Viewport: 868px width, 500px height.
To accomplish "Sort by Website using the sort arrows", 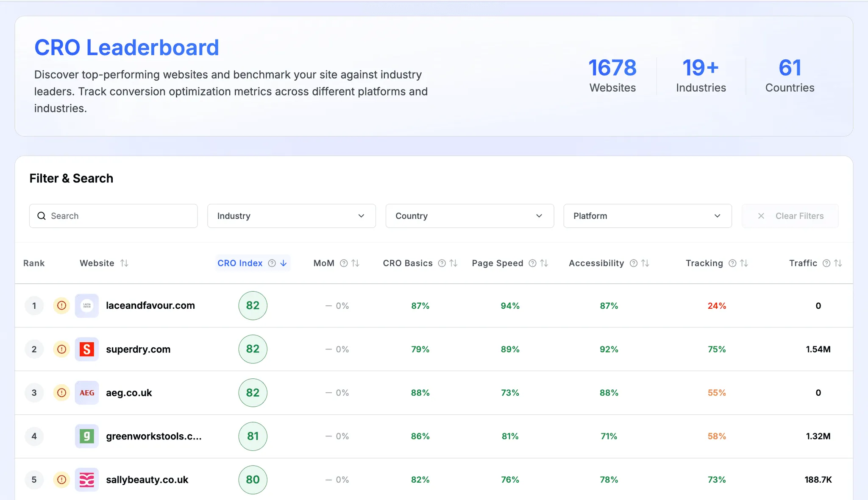I will [124, 263].
